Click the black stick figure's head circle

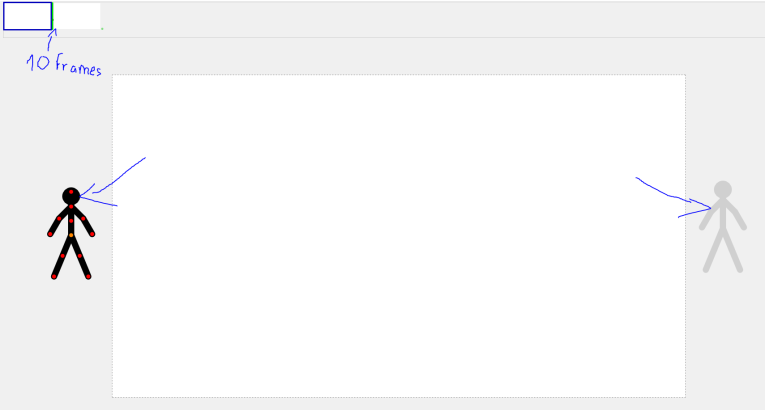click(71, 196)
